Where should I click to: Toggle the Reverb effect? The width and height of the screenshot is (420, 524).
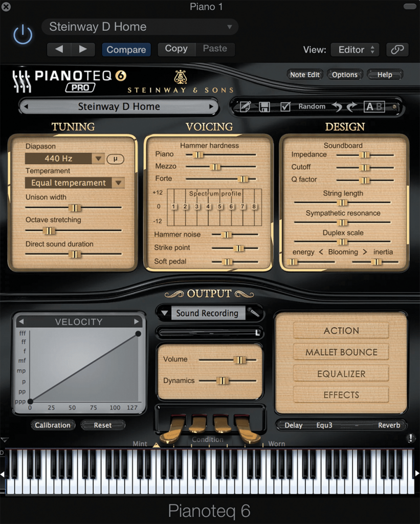[389, 425]
